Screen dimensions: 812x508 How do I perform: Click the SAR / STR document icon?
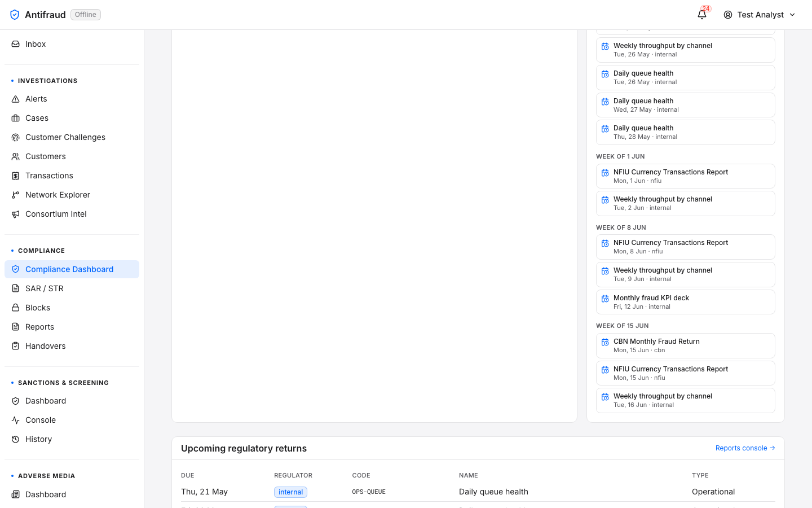click(x=16, y=288)
